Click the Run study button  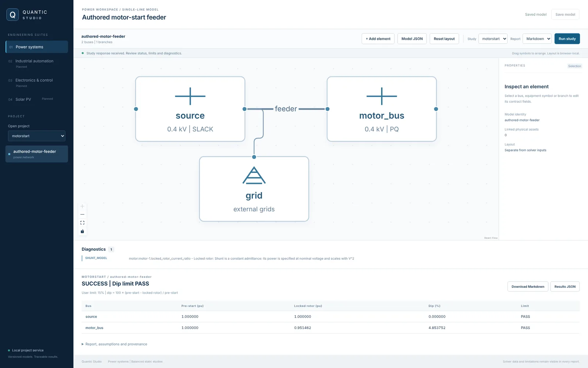pos(567,39)
